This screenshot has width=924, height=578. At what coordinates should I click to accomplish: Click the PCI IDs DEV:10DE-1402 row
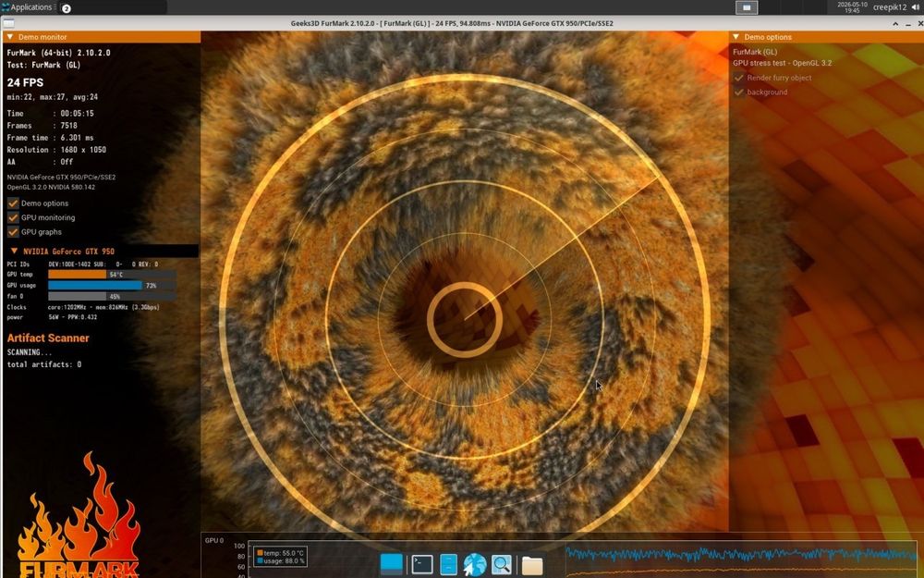click(82, 264)
